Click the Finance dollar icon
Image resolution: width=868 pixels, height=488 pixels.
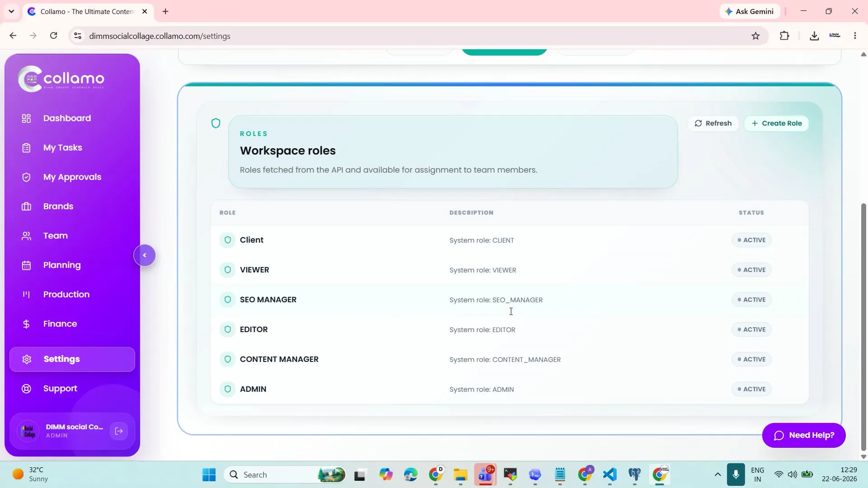coord(26,324)
